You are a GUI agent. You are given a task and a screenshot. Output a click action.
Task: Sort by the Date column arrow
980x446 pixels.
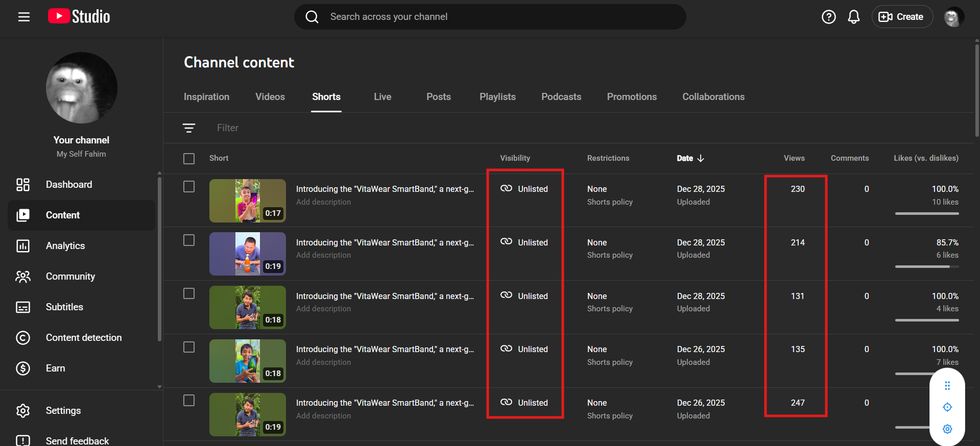[701, 158]
